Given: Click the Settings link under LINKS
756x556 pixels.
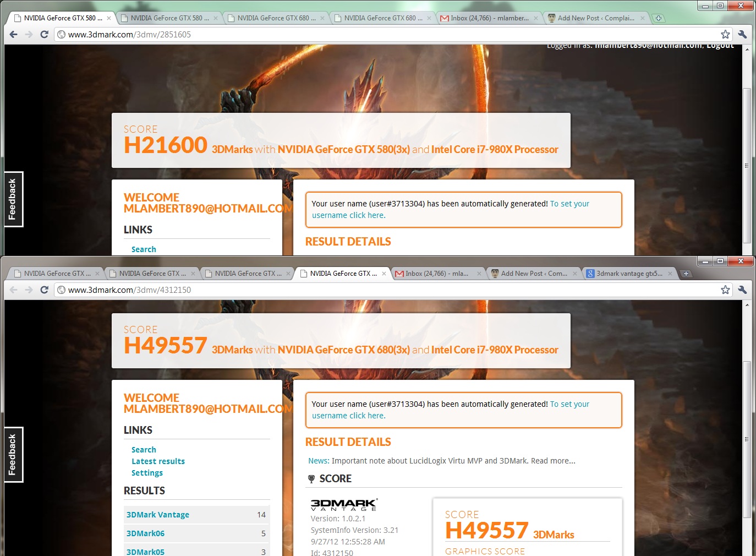Looking at the screenshot, I should (147, 473).
